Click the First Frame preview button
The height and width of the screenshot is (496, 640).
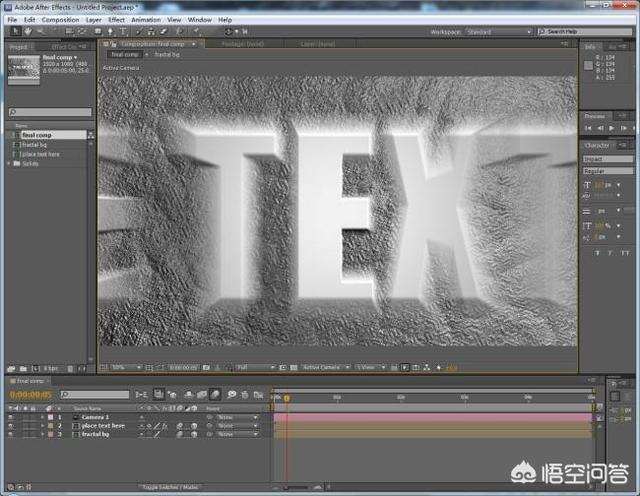pyautogui.click(x=588, y=128)
